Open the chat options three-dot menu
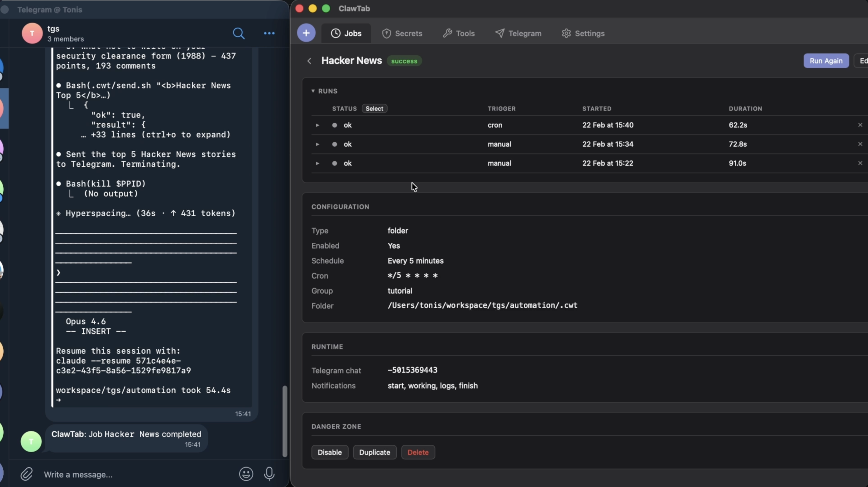 269,33
